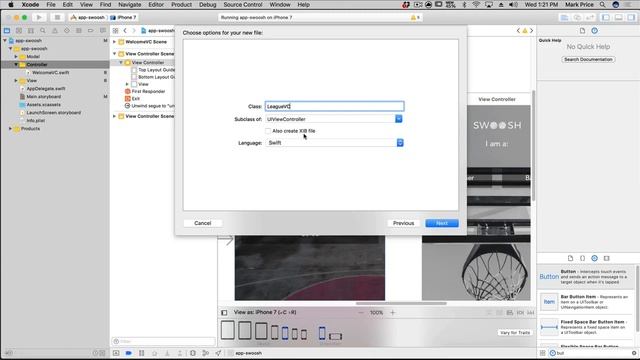Select the Version editor toolbar icon
This screenshot has height=360, width=640.
tap(590, 18)
